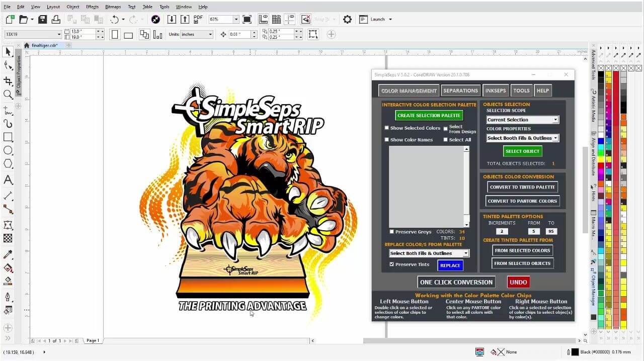Select the Polygon tool
The height and width of the screenshot is (361, 644).
(x=8, y=164)
